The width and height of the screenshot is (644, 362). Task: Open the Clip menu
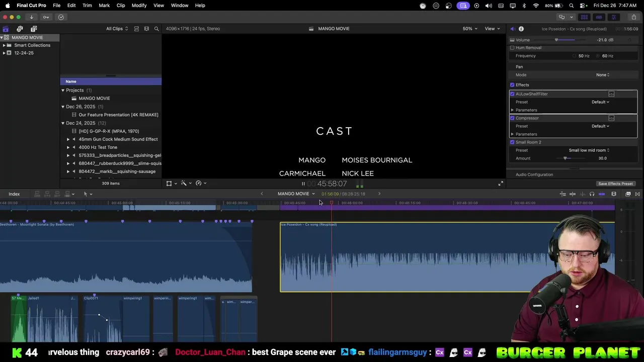click(121, 6)
